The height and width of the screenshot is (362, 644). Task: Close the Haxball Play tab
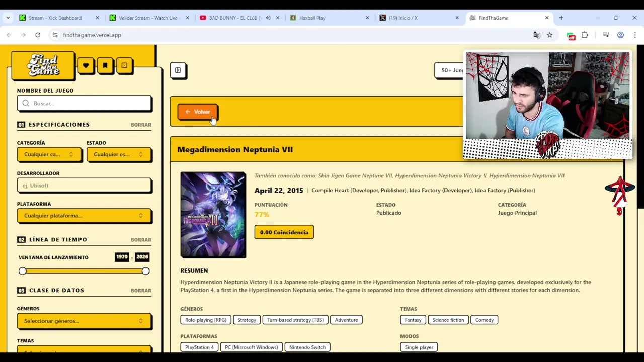click(x=367, y=18)
